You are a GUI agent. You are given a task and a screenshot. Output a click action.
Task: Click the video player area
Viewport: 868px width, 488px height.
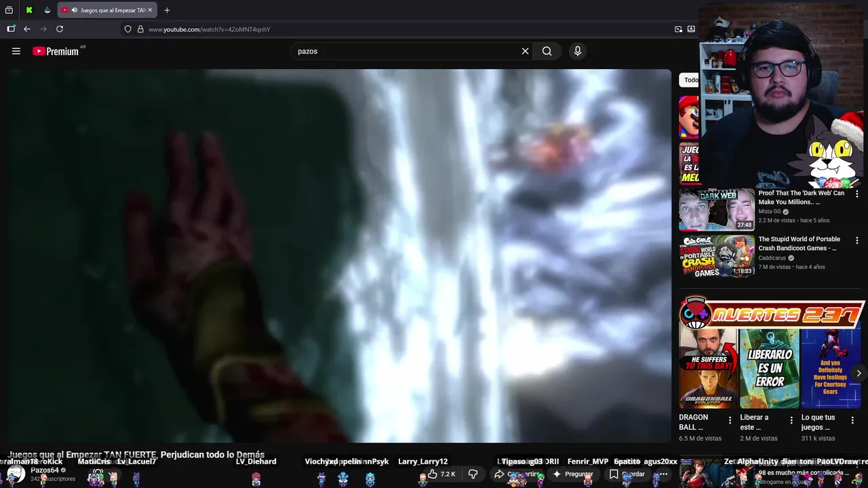[x=340, y=256]
